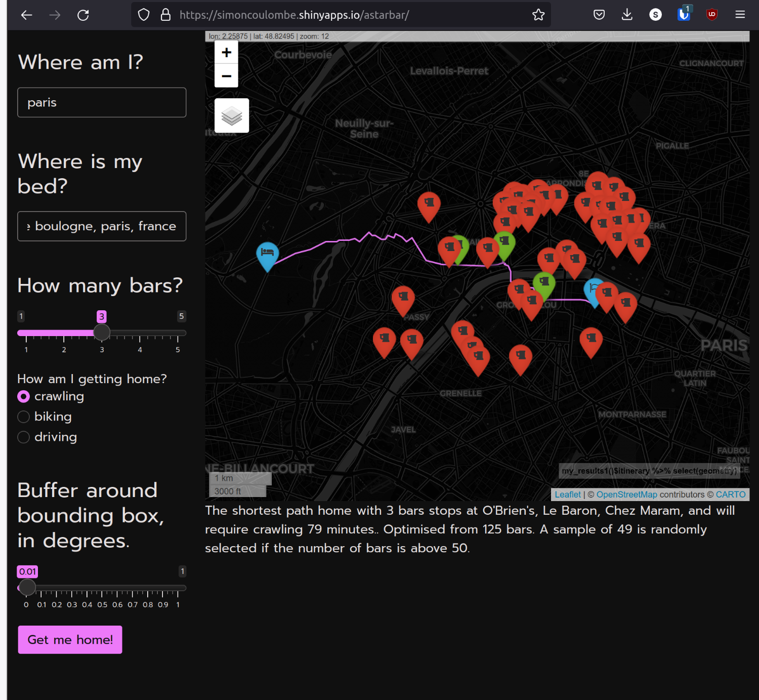
Task: Click the shortest path result text
Action: pos(470,529)
